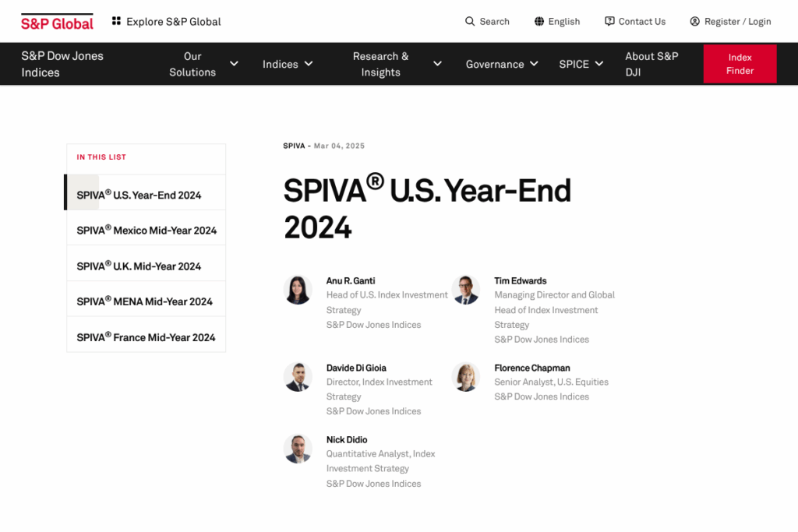Open the Our Solutions menu
Viewport: 798px width, 532px height.
click(192, 64)
